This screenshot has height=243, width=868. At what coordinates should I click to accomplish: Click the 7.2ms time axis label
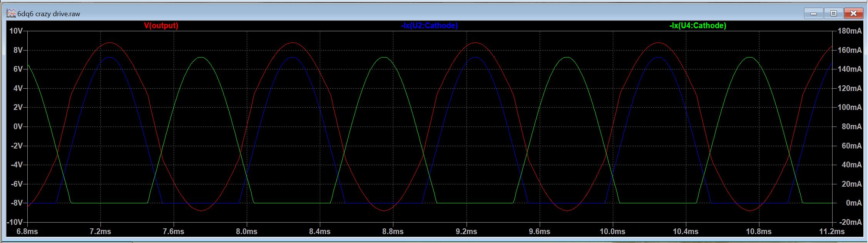click(x=100, y=231)
